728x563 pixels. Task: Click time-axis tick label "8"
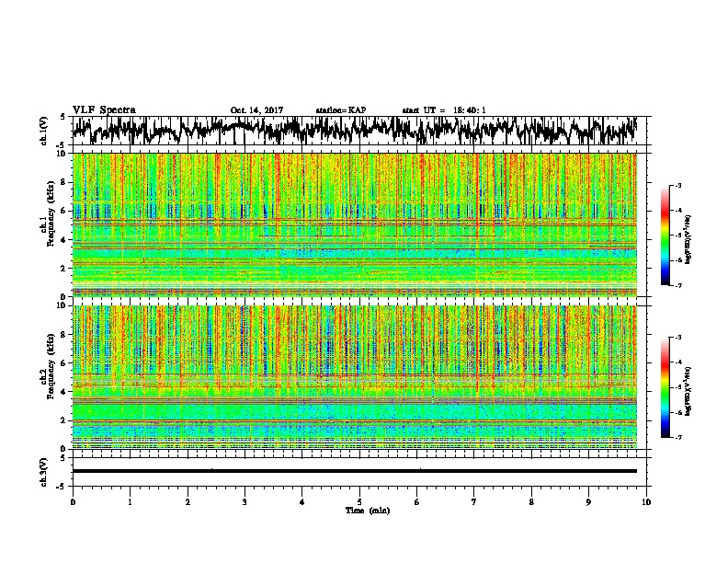(531, 502)
